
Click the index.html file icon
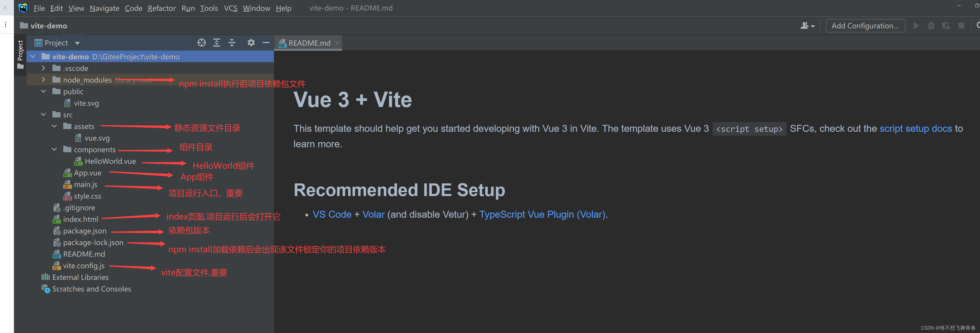click(57, 219)
